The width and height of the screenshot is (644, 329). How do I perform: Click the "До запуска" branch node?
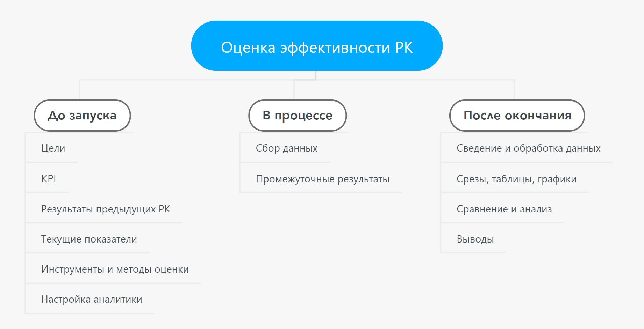click(82, 115)
